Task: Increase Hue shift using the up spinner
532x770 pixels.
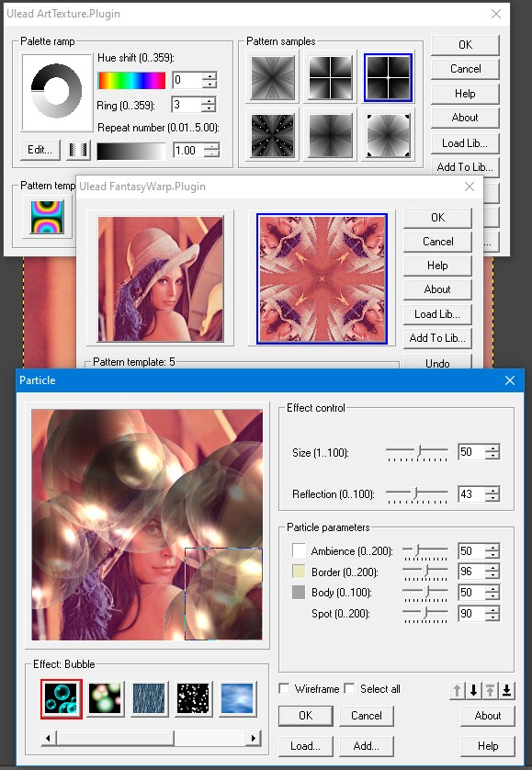Action: 209,76
